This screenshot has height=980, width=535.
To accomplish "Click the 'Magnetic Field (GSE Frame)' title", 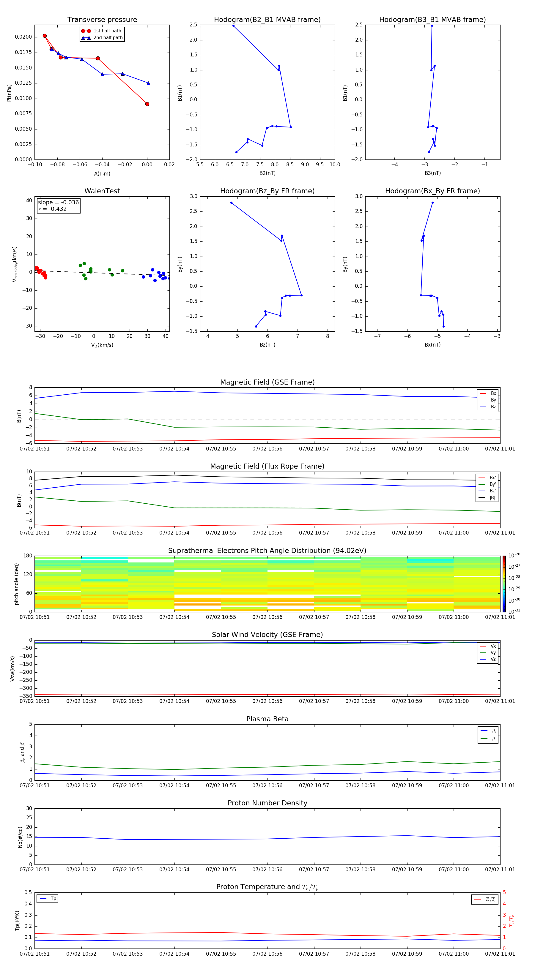I will (267, 382).
